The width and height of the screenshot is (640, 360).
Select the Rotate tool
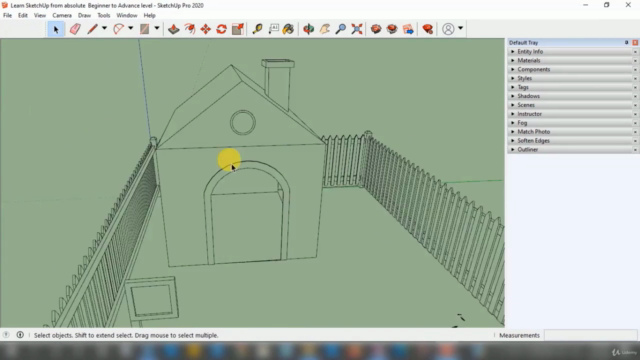(x=221, y=29)
